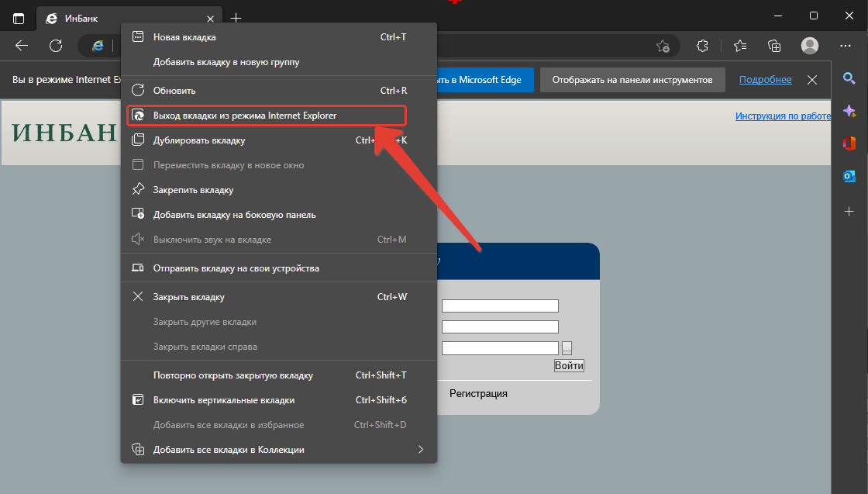Viewport: 868px width, 494px height.
Task: Open sidebar Search magnifier icon
Action: tap(849, 78)
